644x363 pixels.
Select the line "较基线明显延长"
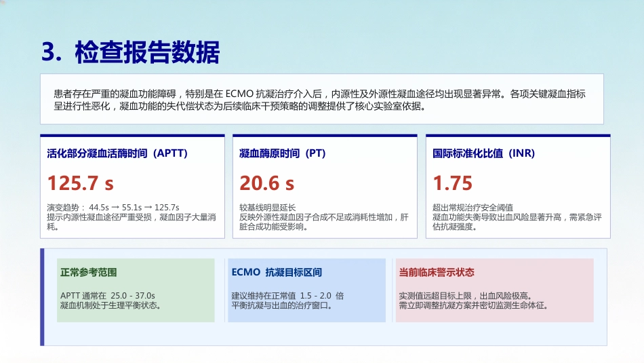[x=267, y=208]
